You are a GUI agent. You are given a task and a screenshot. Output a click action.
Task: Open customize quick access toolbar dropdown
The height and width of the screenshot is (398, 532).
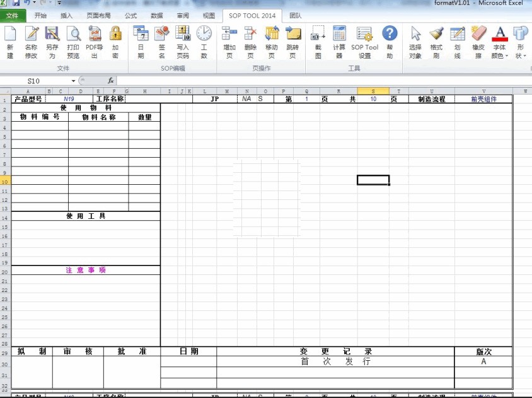[x=59, y=3]
